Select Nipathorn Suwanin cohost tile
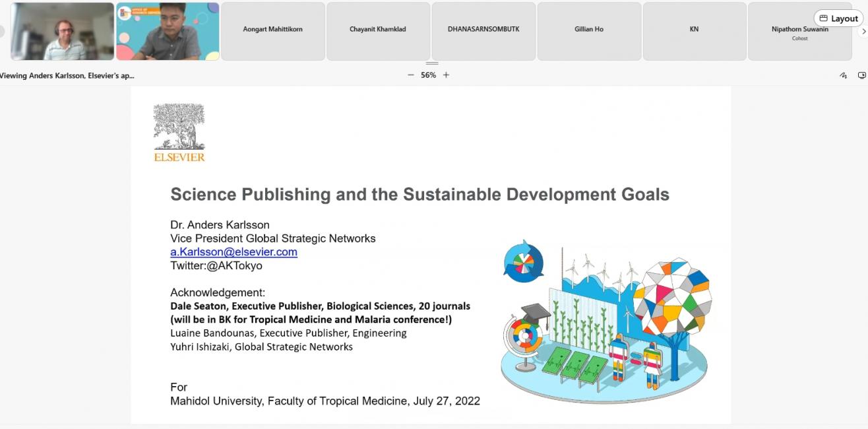The height and width of the screenshot is (429, 868). 800,31
